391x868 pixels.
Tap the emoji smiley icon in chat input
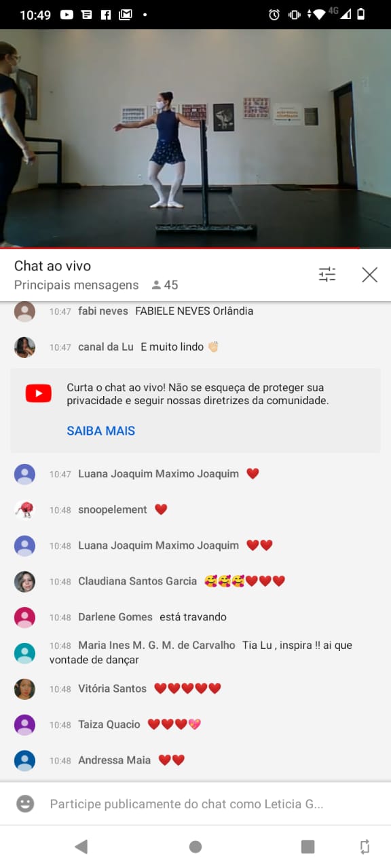click(x=25, y=804)
